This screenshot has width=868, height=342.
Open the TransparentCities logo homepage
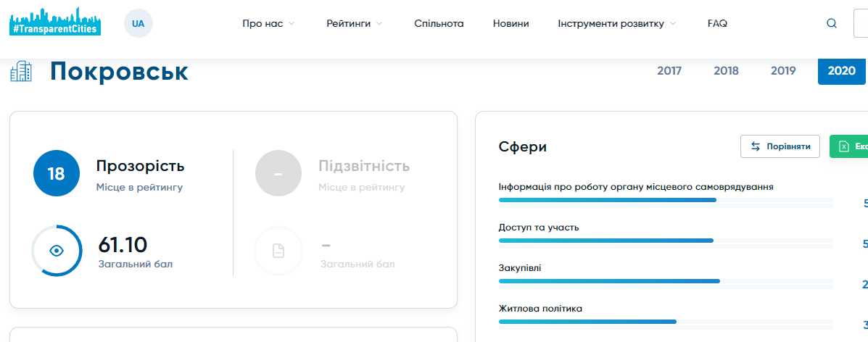pyautogui.click(x=55, y=22)
